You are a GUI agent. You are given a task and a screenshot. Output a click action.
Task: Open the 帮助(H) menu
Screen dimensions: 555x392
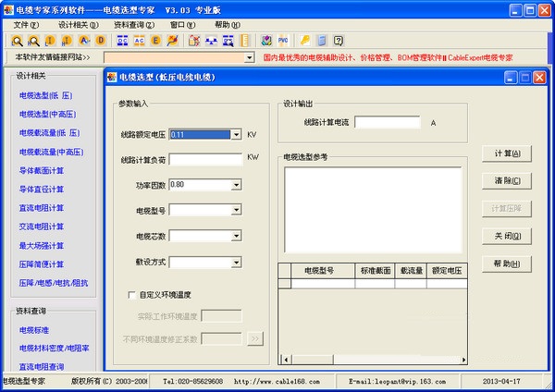click(228, 25)
